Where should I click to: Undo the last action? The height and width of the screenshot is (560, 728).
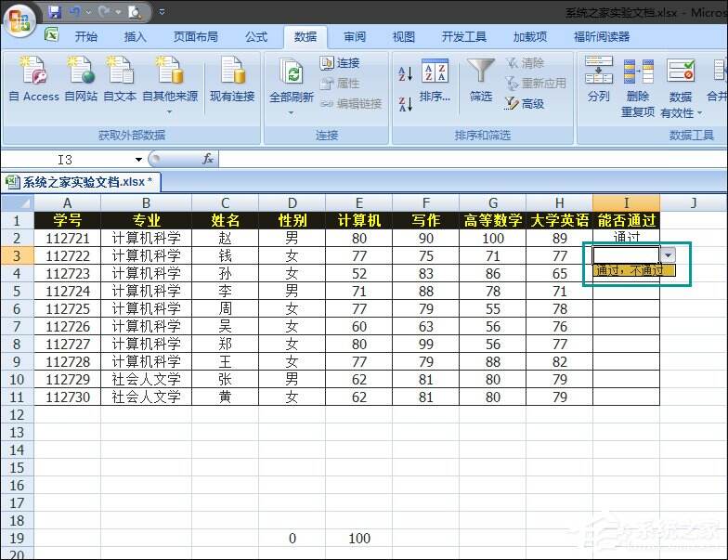(x=74, y=11)
